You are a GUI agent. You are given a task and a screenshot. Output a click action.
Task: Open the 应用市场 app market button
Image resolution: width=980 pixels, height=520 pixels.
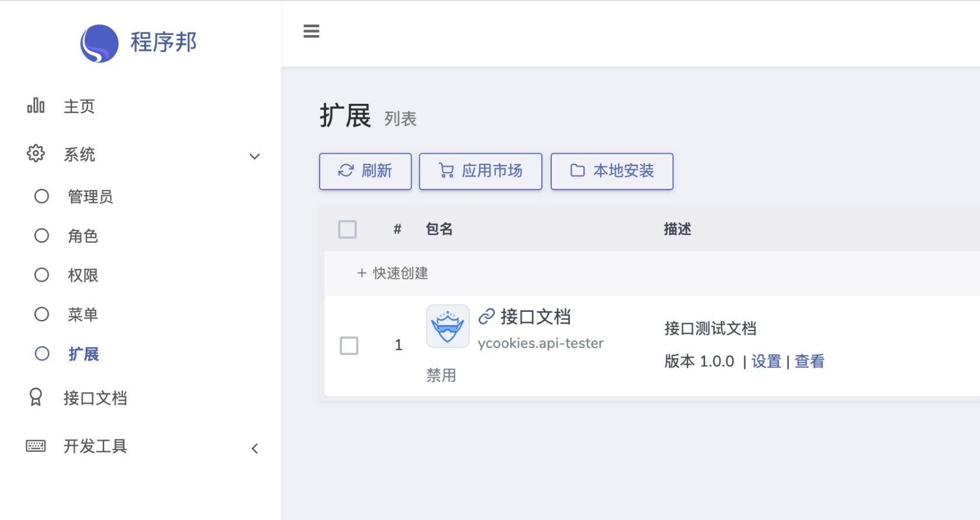click(x=480, y=171)
